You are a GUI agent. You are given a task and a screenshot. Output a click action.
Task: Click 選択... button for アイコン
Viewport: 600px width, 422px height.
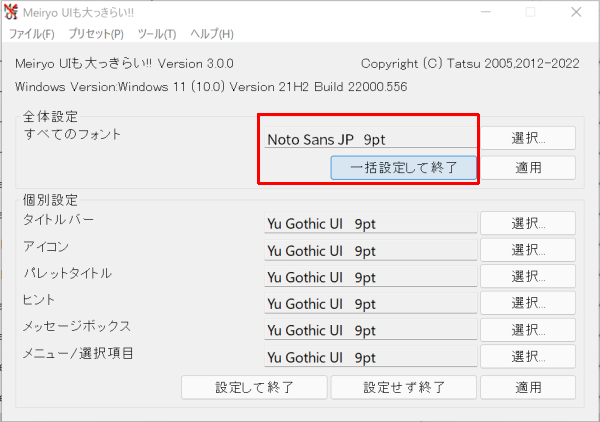[528, 250]
